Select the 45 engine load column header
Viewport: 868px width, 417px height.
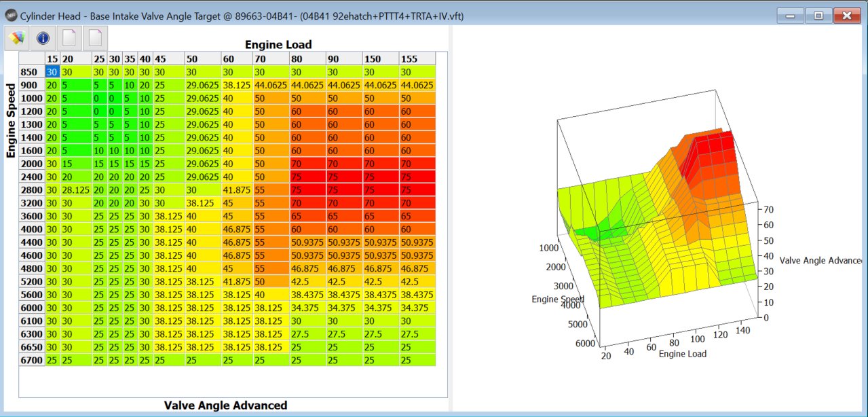click(169, 59)
